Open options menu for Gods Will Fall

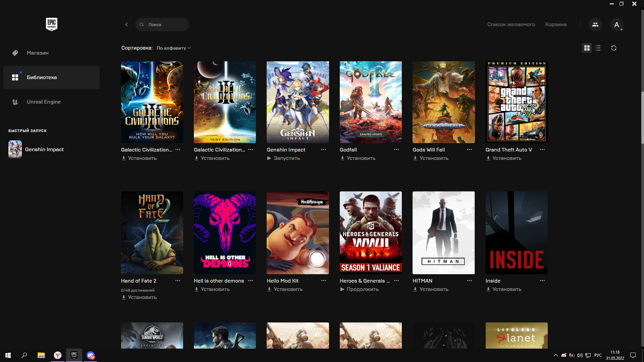[x=470, y=149]
